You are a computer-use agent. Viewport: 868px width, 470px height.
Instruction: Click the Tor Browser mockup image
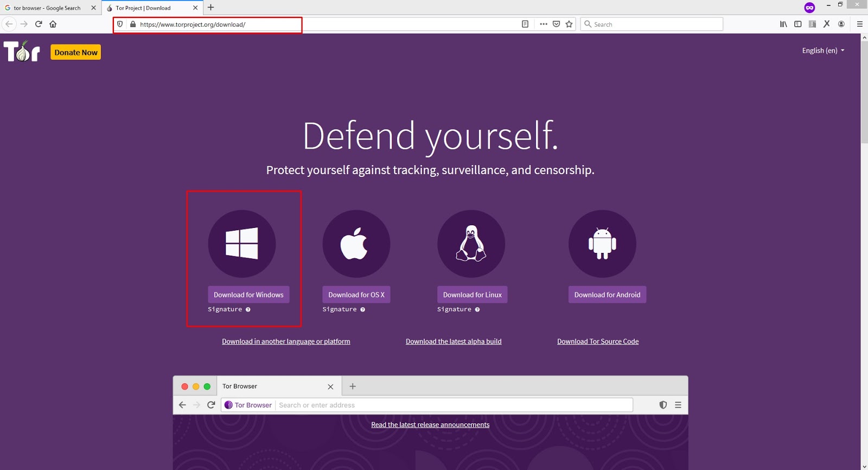pos(430,423)
